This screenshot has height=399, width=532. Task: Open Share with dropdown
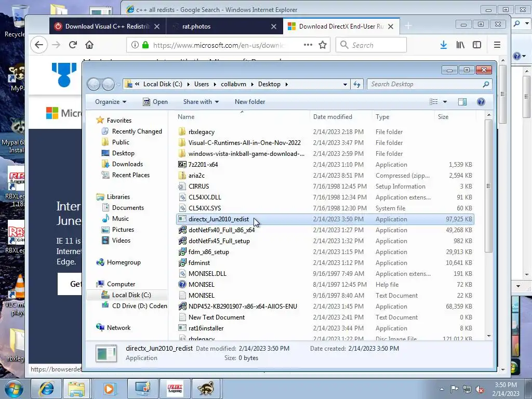[201, 102]
